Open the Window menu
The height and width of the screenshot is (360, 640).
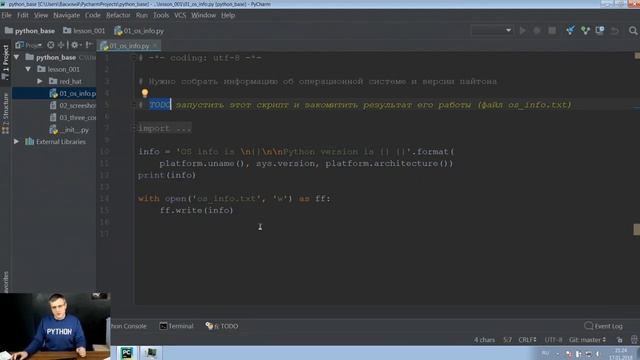tap(203, 15)
